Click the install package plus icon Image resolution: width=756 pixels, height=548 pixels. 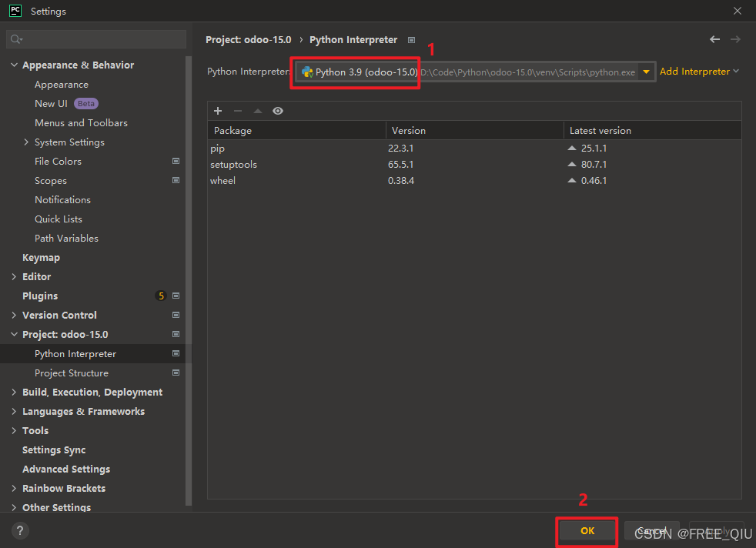[218, 111]
